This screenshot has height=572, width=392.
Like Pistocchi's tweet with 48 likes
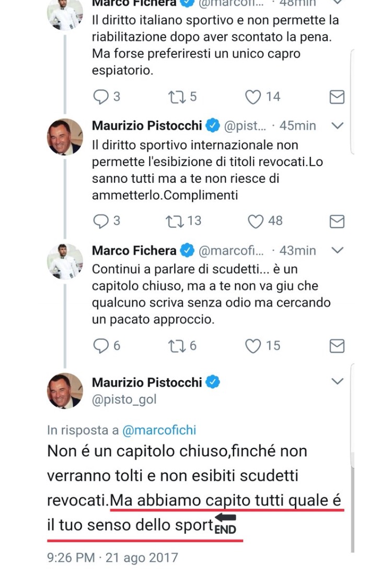256,222
